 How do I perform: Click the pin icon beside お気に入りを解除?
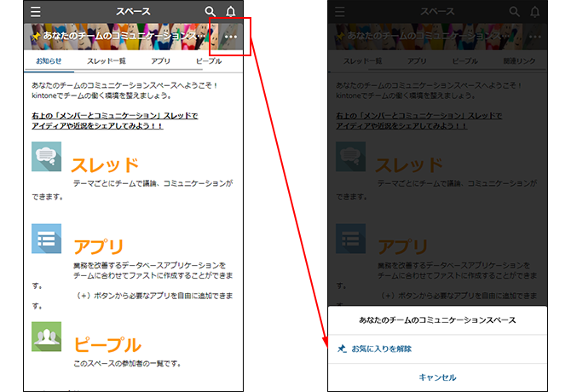click(342, 349)
